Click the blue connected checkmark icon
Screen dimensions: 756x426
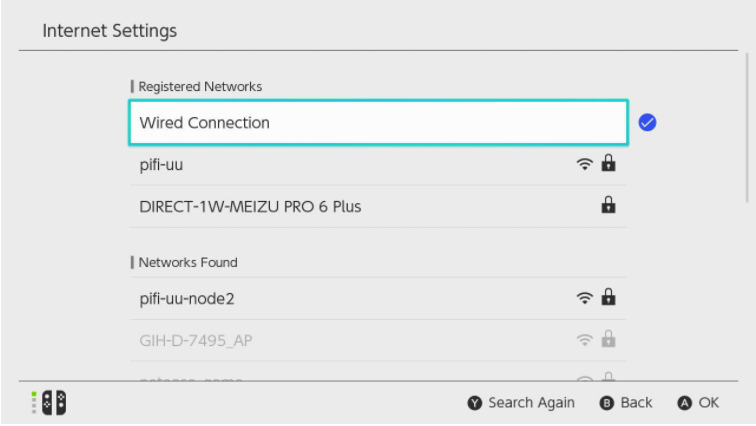tap(647, 122)
